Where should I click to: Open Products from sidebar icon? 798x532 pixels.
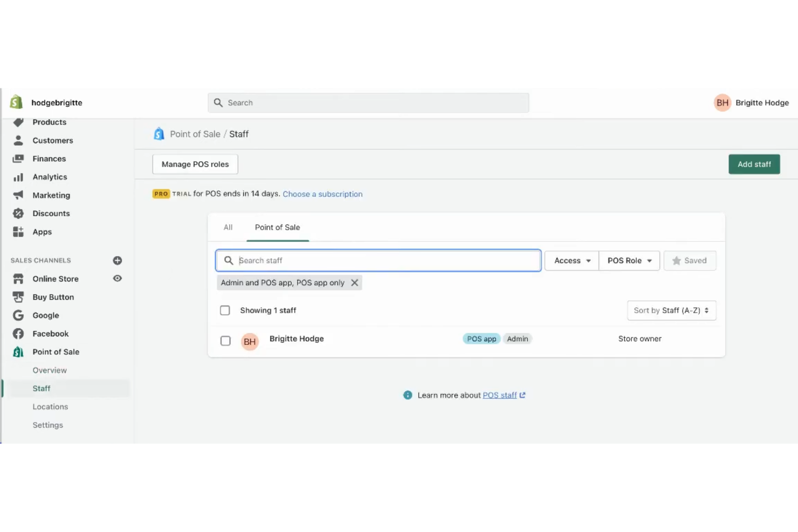point(18,122)
